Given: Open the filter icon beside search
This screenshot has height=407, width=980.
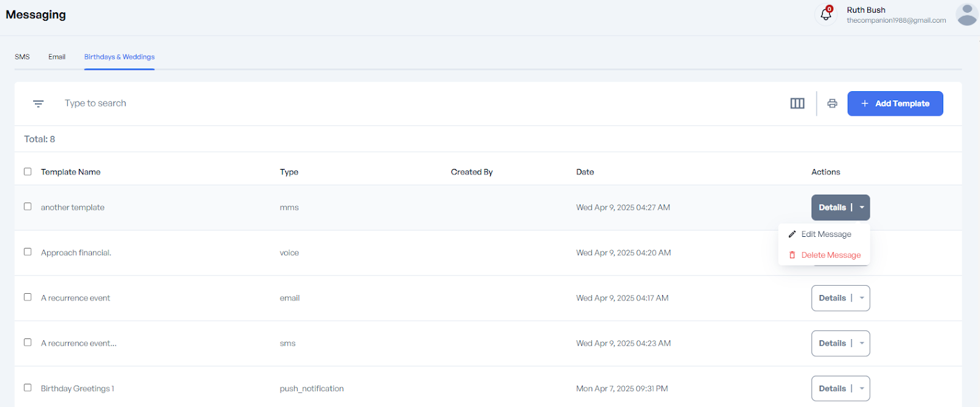Looking at the screenshot, I should [x=38, y=104].
